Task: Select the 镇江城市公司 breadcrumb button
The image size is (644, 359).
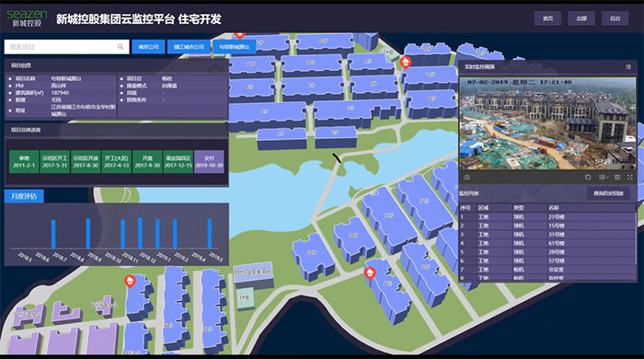Action: tap(189, 47)
